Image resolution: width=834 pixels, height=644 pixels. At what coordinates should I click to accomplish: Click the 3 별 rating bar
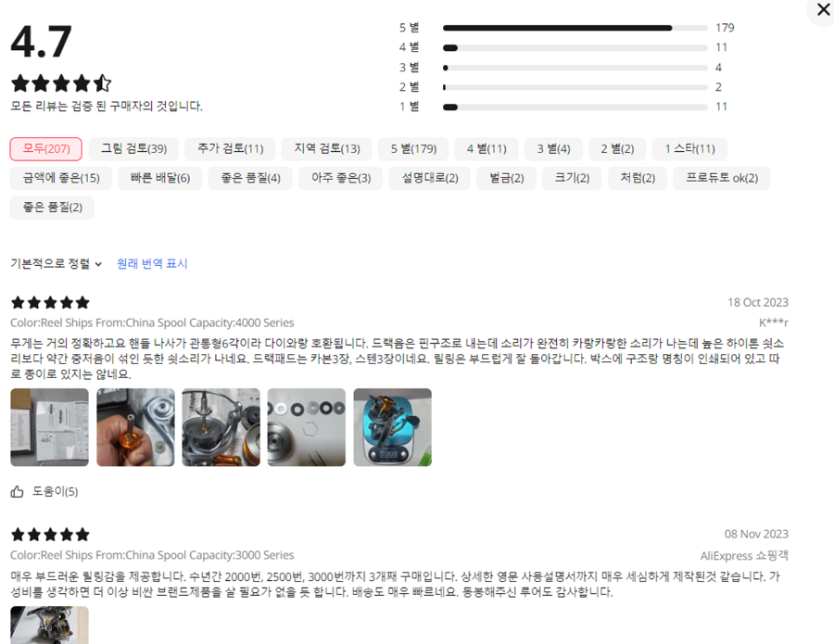coord(575,68)
